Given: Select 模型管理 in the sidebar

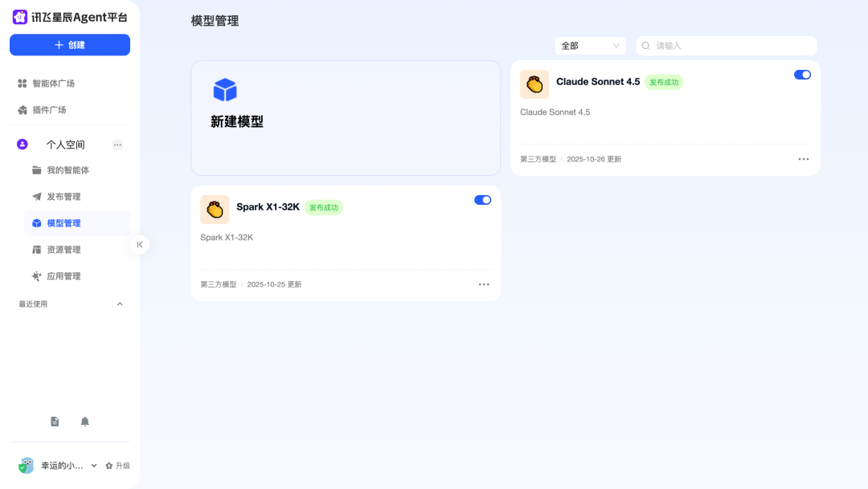Looking at the screenshot, I should 77,223.
